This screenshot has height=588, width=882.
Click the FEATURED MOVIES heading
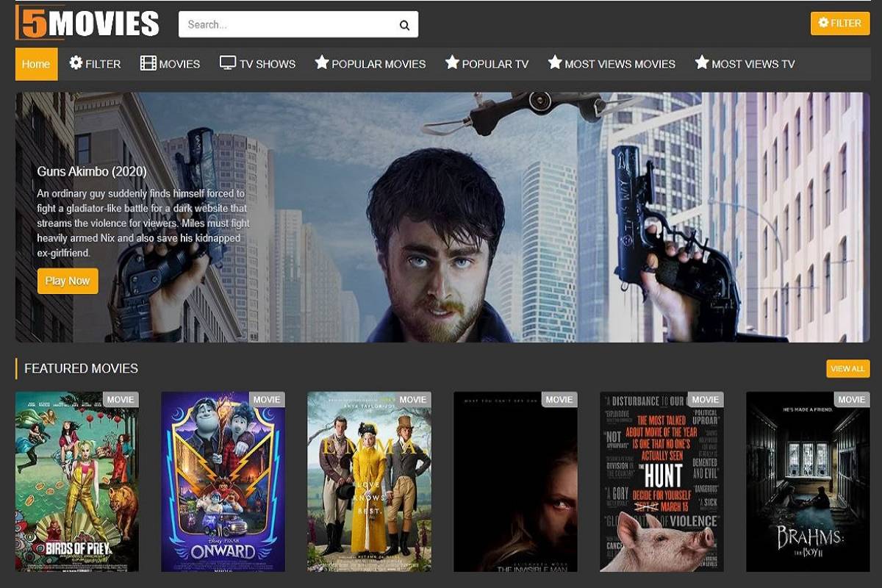coord(81,368)
